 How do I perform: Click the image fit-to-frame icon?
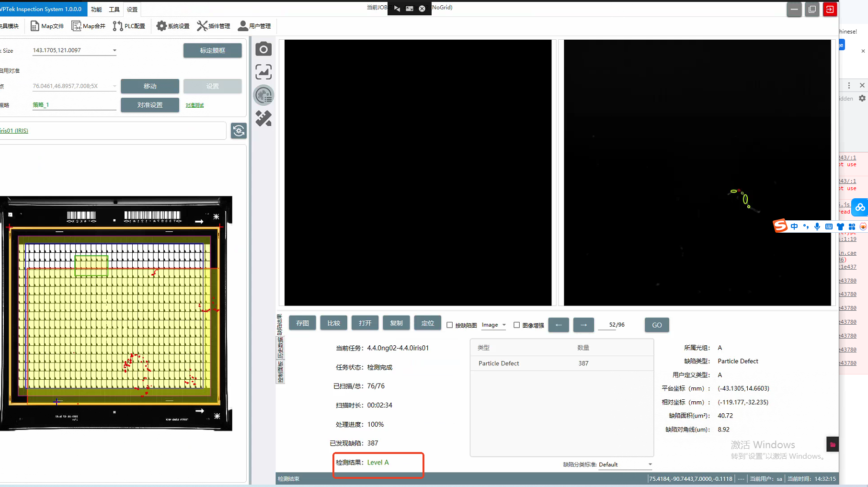tap(263, 72)
